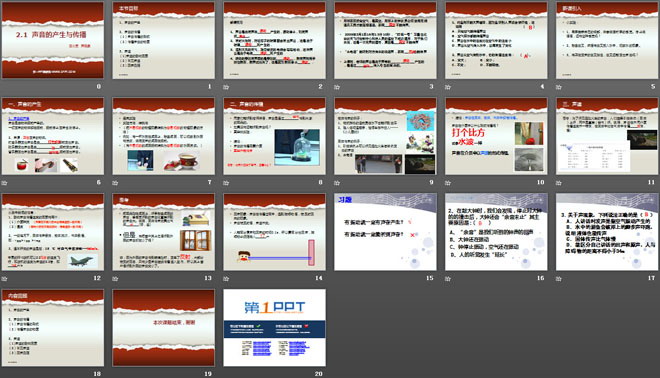Click the animation star icon under slide 14
The image size is (660, 378).
pos(226,279)
